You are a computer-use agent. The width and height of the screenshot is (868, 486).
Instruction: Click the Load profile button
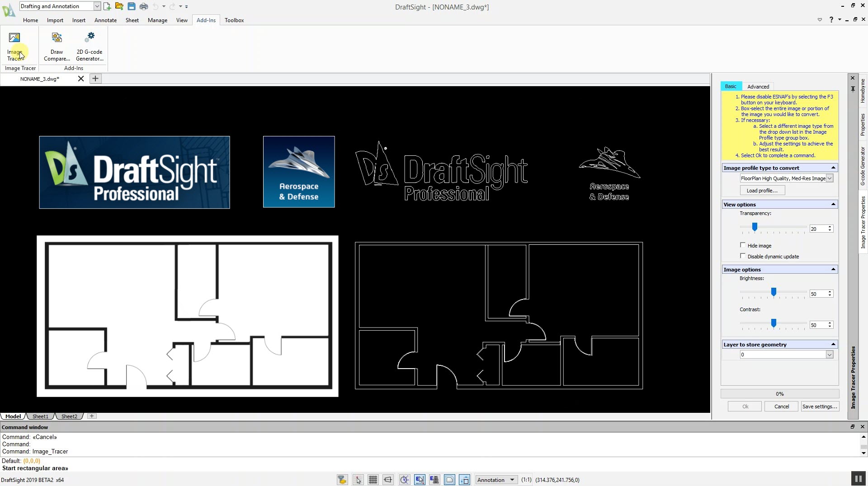(762, 190)
